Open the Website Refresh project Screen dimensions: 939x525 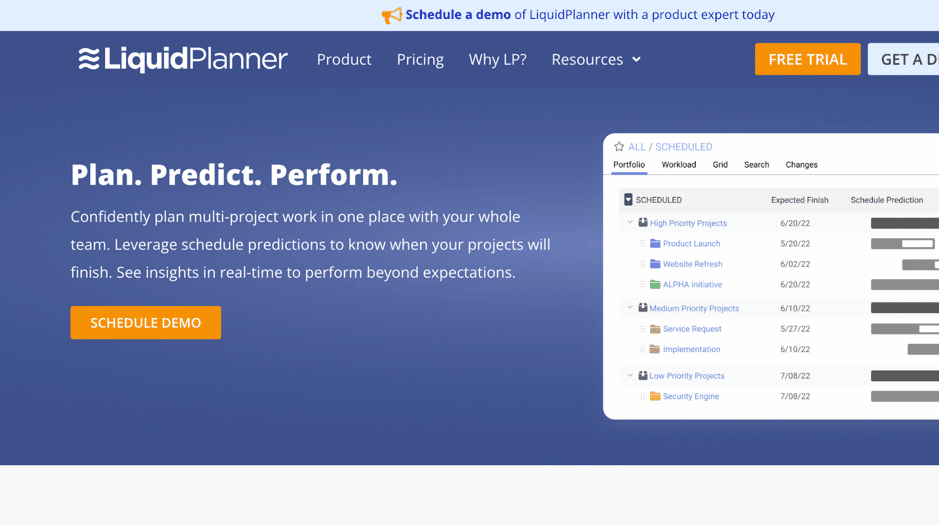[x=692, y=264]
